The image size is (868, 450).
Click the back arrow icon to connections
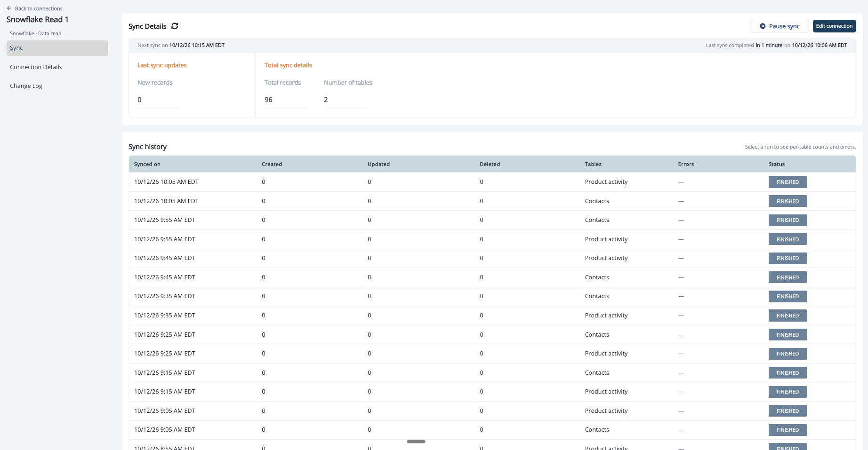(x=9, y=8)
